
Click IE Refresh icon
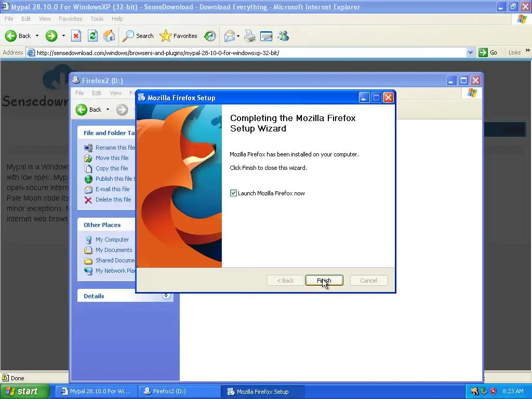tap(92, 36)
